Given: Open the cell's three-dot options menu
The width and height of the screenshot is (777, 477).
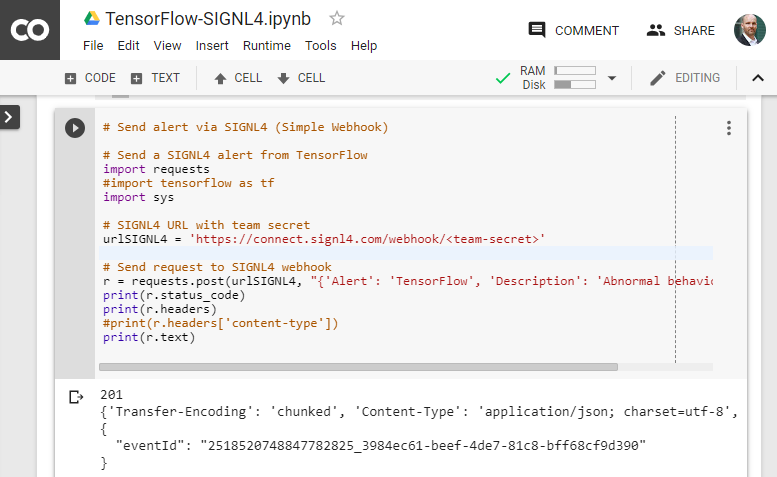Looking at the screenshot, I should click(x=728, y=128).
